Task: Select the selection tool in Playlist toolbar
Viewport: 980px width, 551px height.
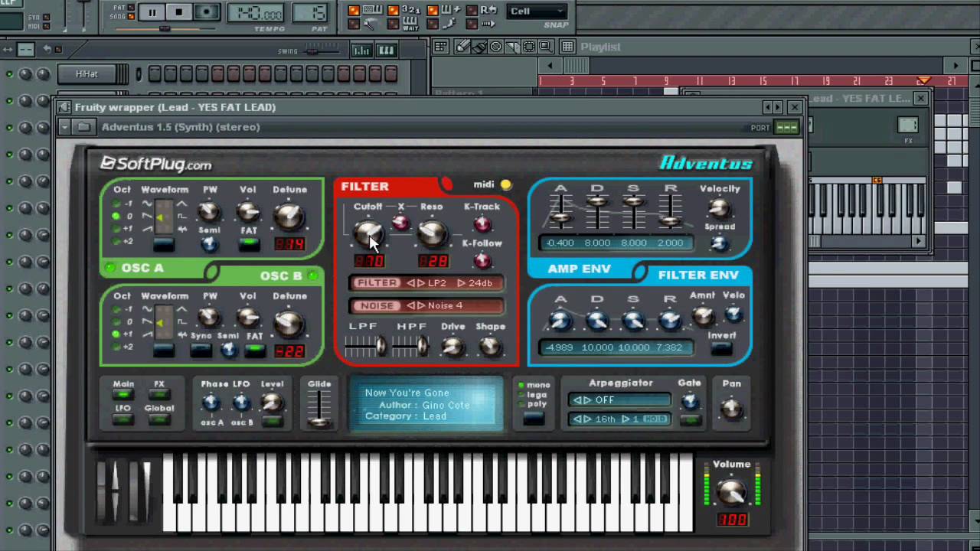Action: pos(529,47)
